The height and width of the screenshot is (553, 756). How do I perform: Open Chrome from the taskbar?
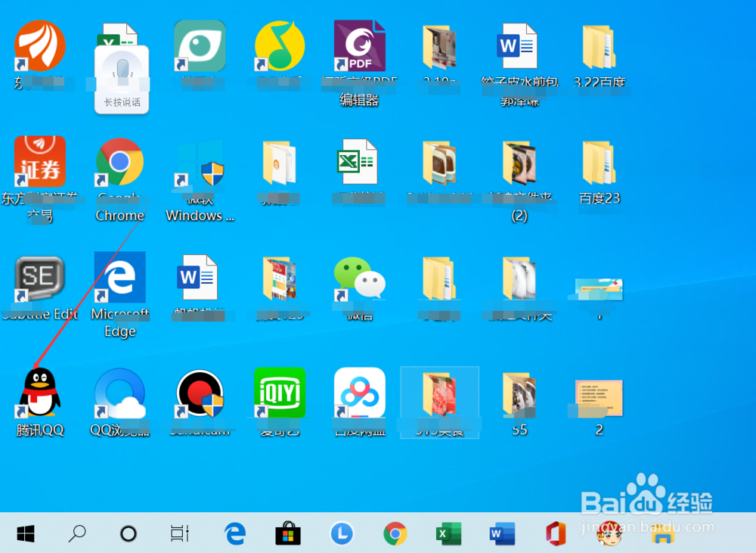coord(395,533)
